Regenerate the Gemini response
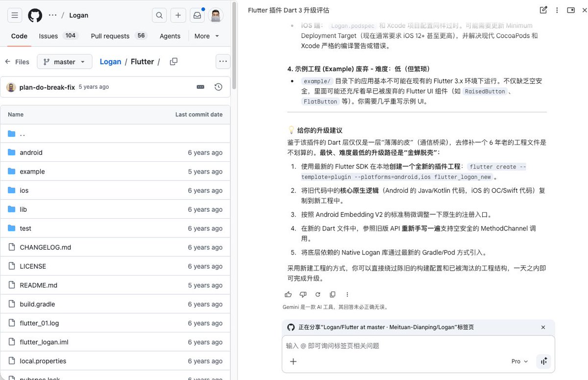This screenshot has height=380, width=588. click(318, 294)
